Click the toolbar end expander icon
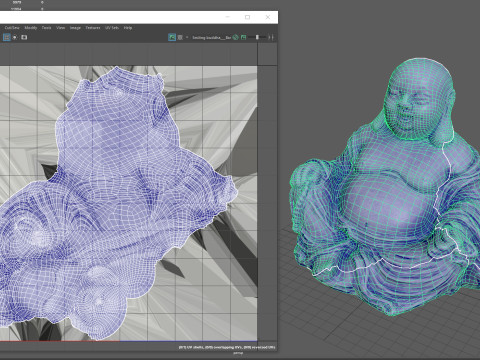Image resolution: width=480 pixels, height=360 pixels. point(271,37)
